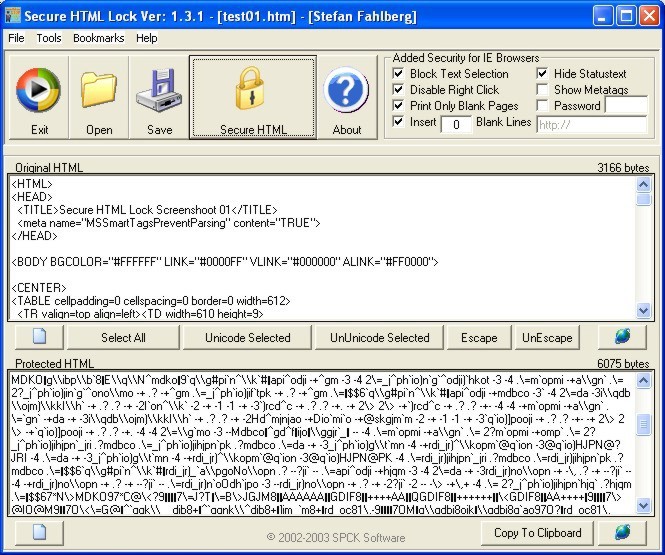Click the <CENTER> line
The image size is (665, 555).
pos(39,288)
